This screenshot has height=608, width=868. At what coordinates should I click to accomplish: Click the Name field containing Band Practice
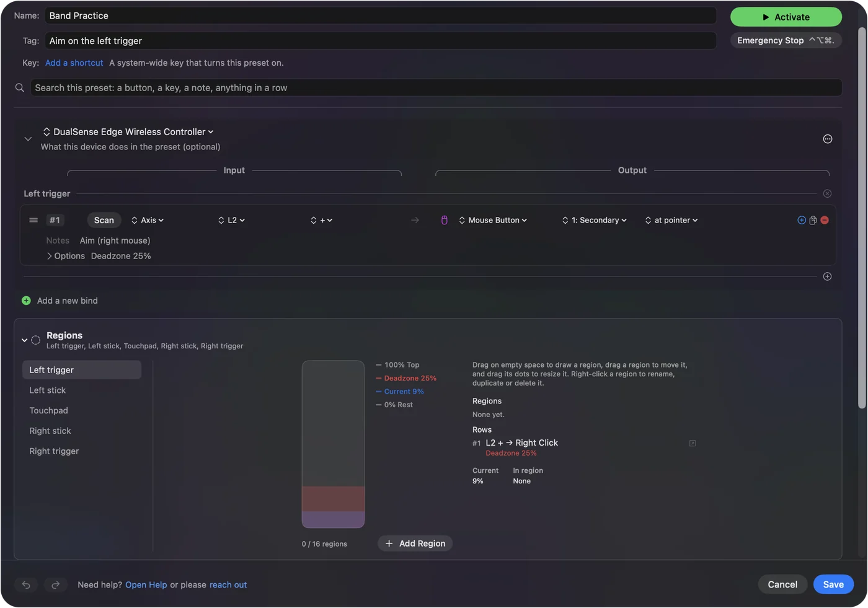click(381, 15)
